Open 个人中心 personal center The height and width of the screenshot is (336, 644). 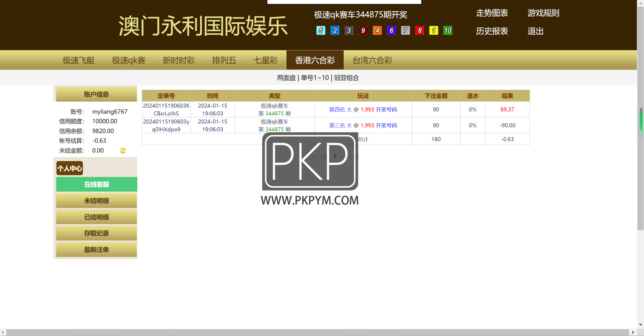[70, 168]
